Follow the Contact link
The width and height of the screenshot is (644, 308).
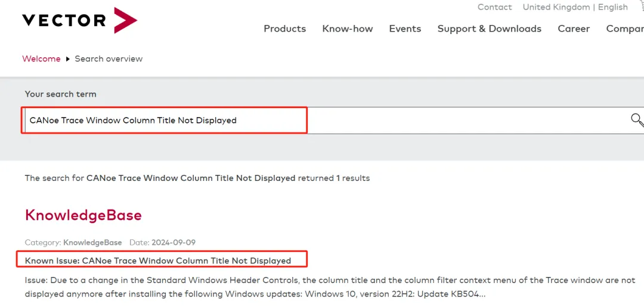(494, 7)
